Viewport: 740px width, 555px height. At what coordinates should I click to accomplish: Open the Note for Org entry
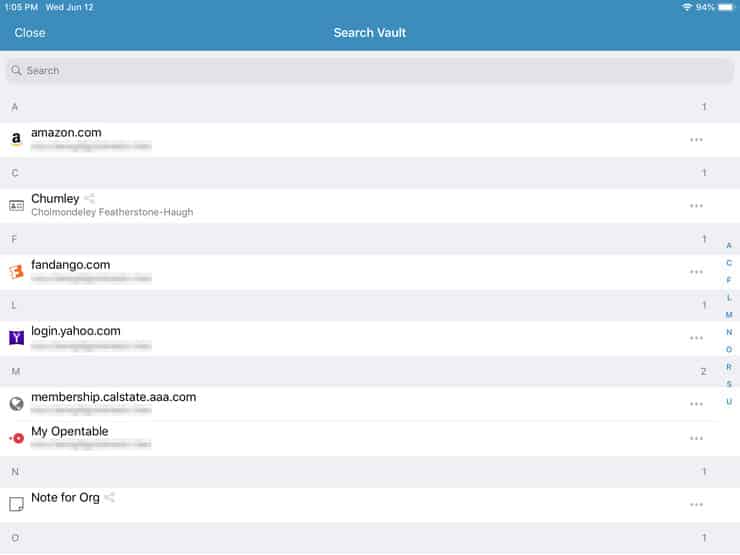370,505
